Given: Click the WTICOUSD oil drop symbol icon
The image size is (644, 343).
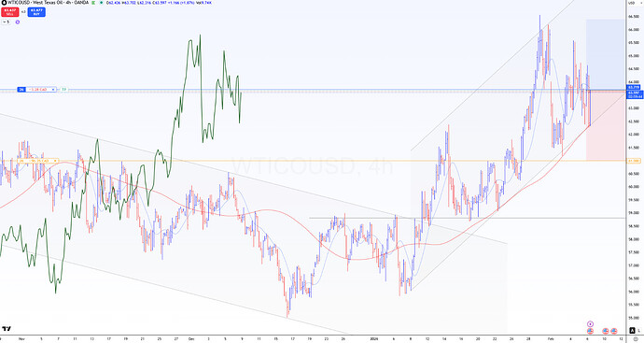Looking at the screenshot, I should pos(4,3).
